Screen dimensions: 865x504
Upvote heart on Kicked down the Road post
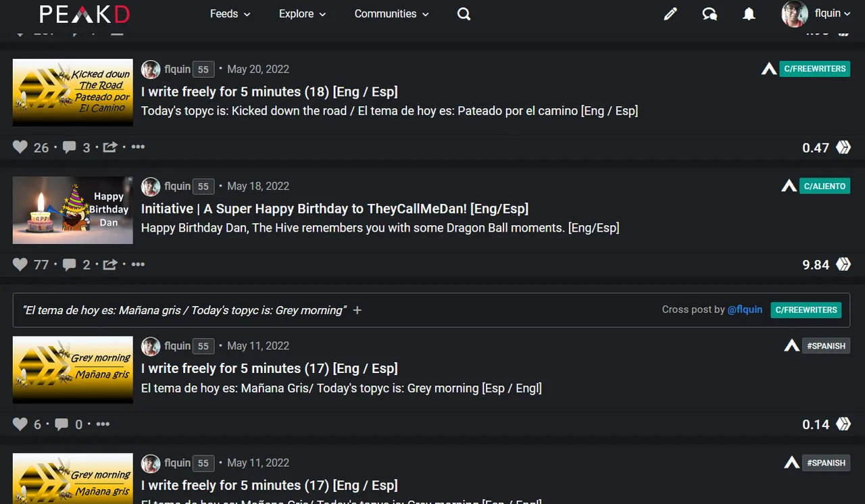point(20,147)
